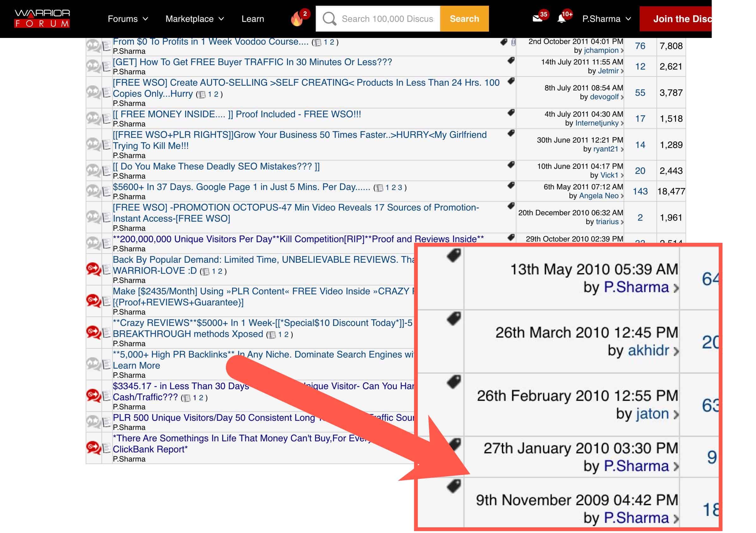Click thread status icon beside Promotion Octopus thread

[x=94, y=217]
